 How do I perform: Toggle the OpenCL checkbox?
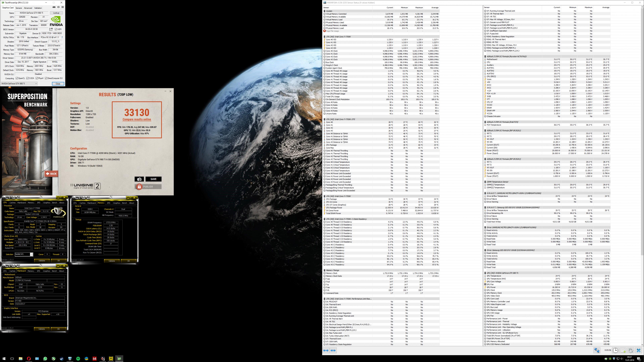click(17, 78)
